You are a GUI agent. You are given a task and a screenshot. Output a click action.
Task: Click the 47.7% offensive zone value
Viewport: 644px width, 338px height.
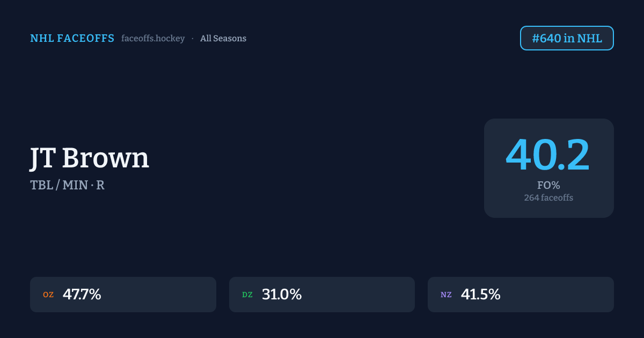tap(82, 295)
